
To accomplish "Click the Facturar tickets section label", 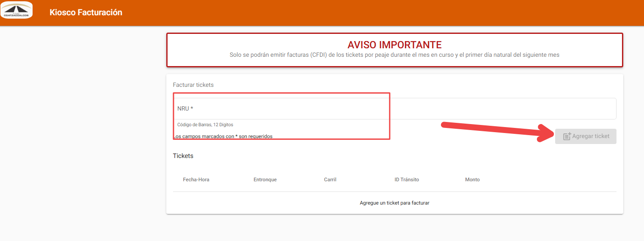I will (x=193, y=85).
